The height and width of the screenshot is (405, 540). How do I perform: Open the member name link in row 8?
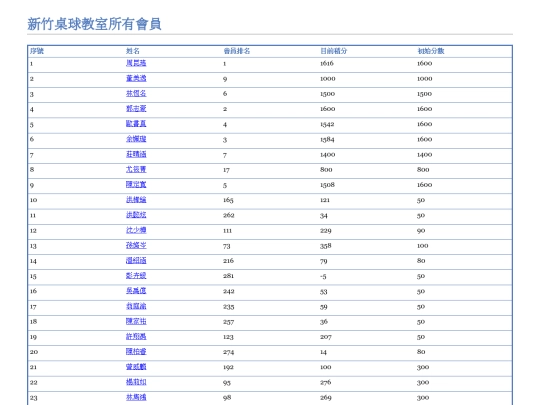[x=136, y=169]
